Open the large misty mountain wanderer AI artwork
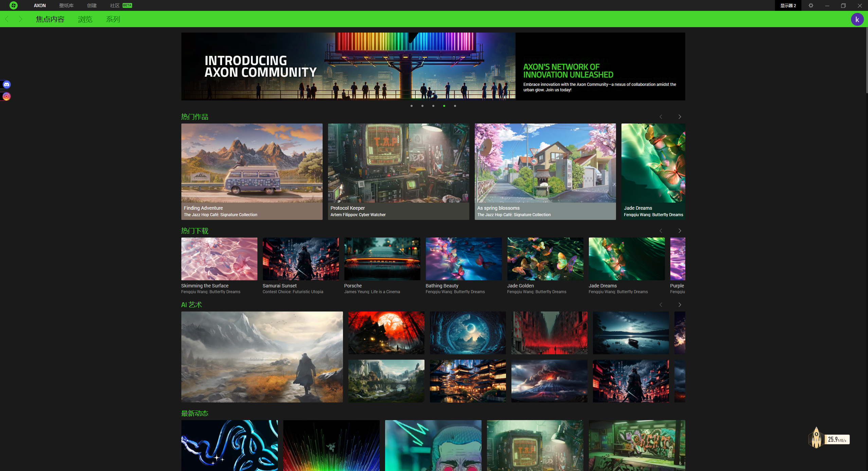The width and height of the screenshot is (868, 471). [262, 357]
